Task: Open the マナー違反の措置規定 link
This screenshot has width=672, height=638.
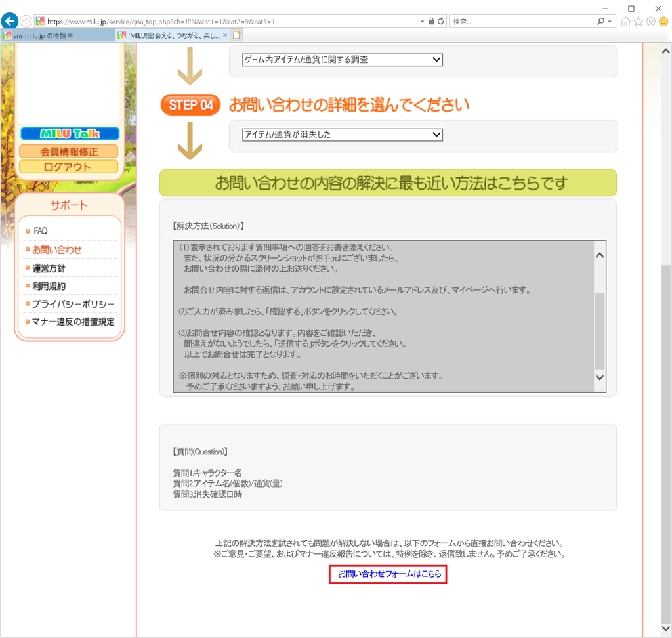Action: [73, 322]
